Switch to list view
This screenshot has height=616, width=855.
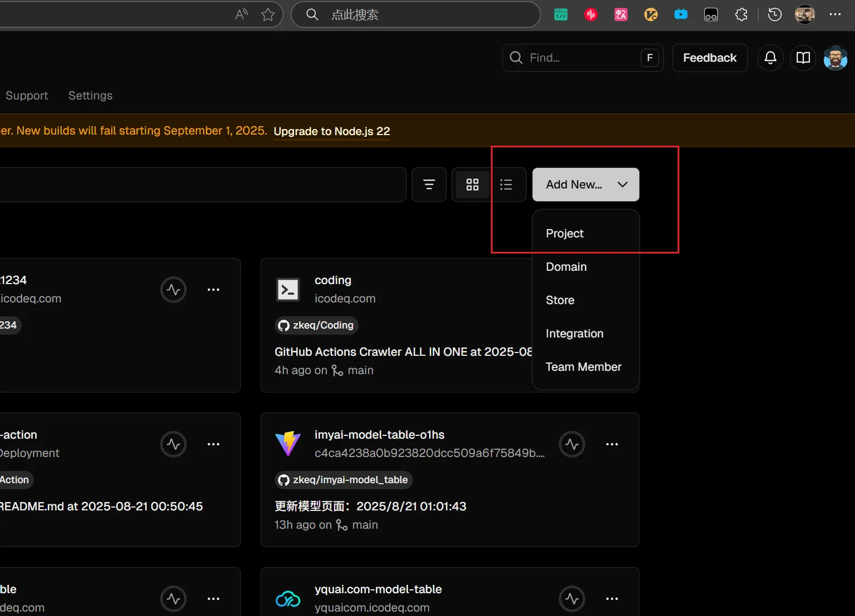[506, 185]
